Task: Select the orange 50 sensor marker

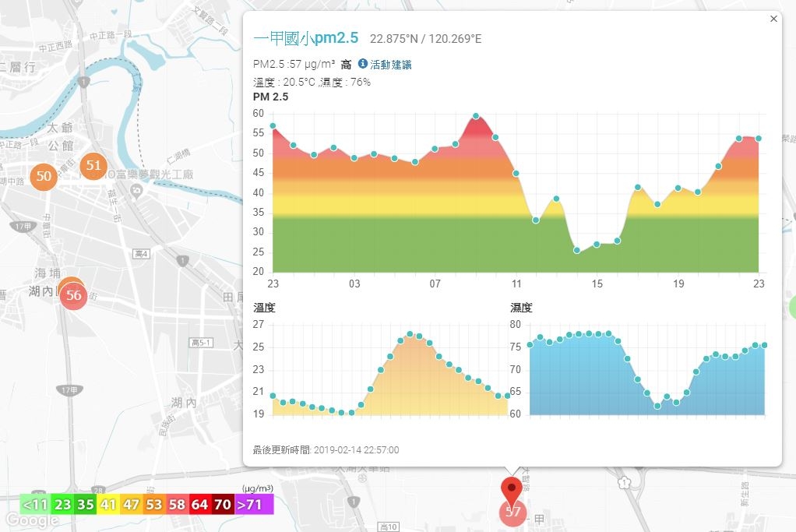Action: coord(44,176)
